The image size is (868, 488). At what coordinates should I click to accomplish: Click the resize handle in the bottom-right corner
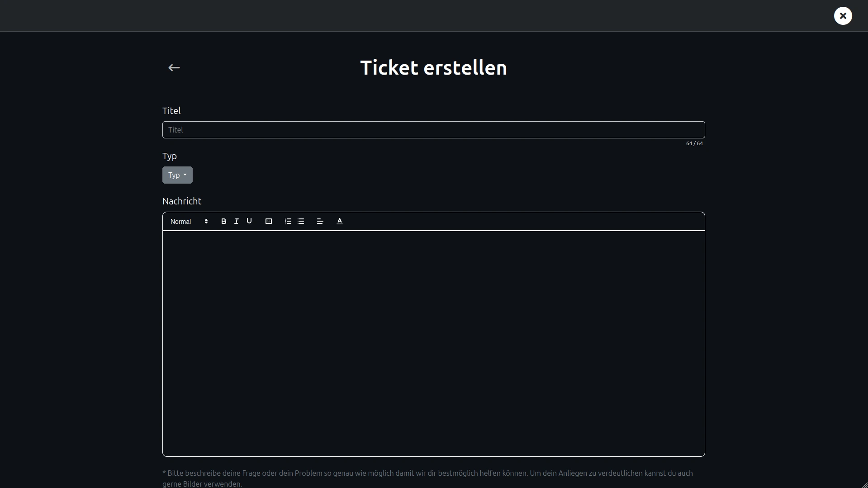(x=864, y=485)
